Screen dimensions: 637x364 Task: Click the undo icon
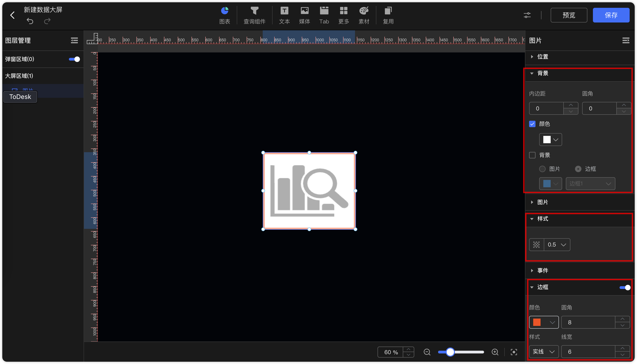coord(30,21)
